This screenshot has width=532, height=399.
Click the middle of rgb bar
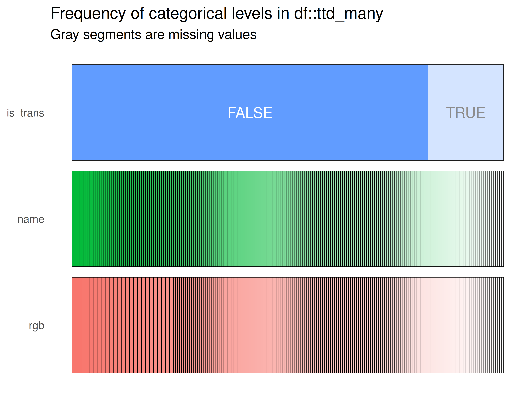pos(288,325)
